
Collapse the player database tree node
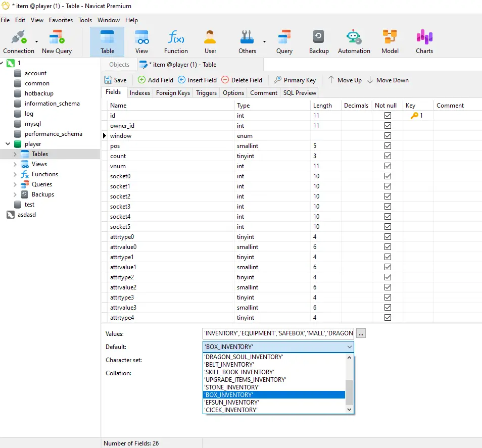(8, 144)
